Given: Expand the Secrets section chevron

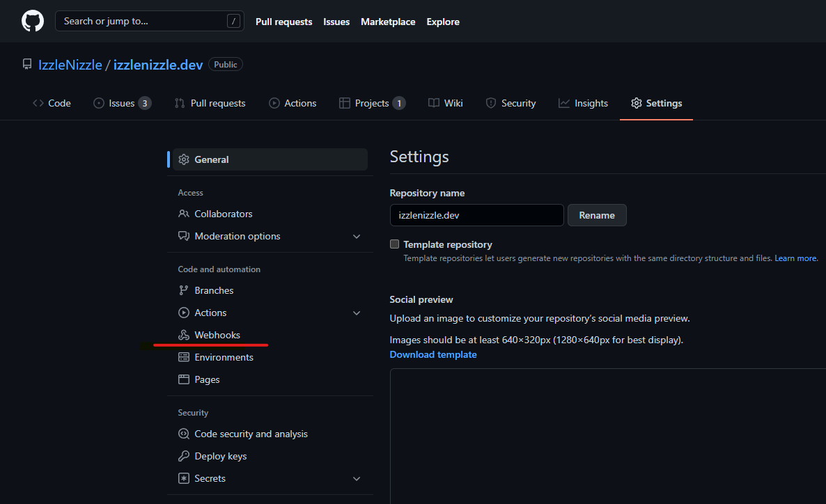Looking at the screenshot, I should (357, 479).
